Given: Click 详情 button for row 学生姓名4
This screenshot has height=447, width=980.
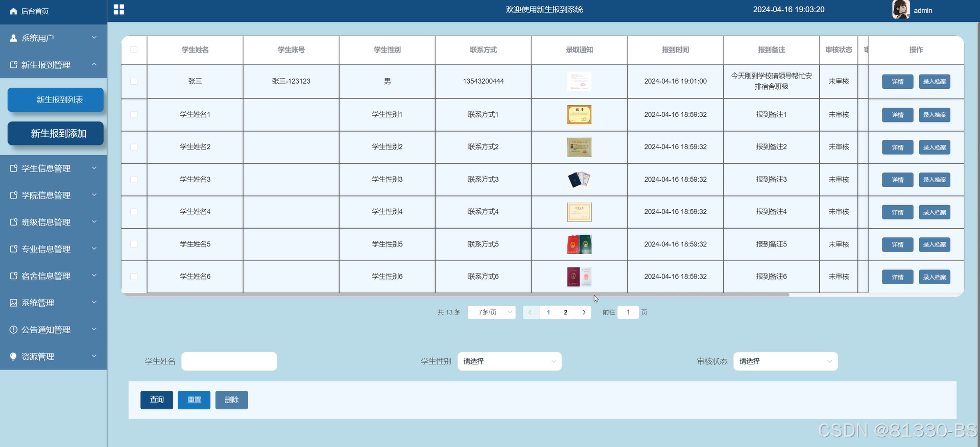Looking at the screenshot, I should point(898,212).
